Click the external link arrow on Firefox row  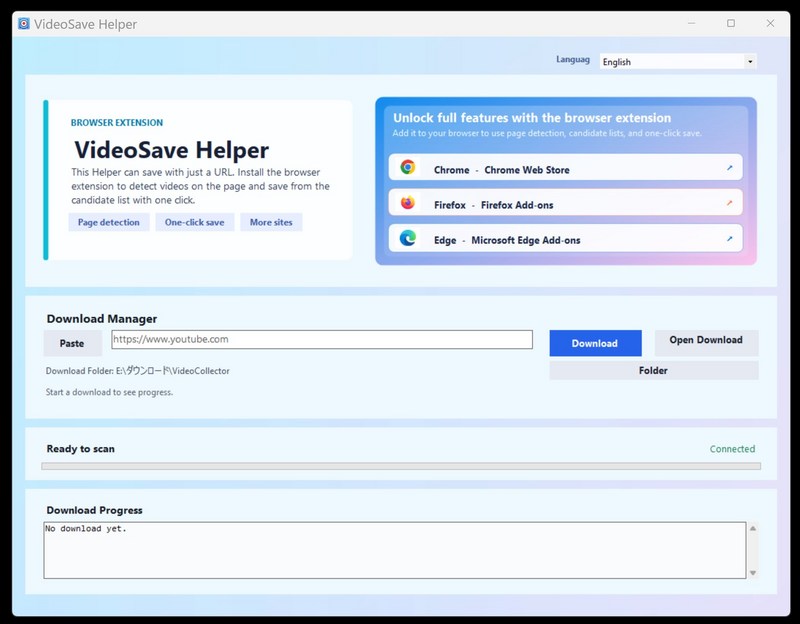pos(730,203)
